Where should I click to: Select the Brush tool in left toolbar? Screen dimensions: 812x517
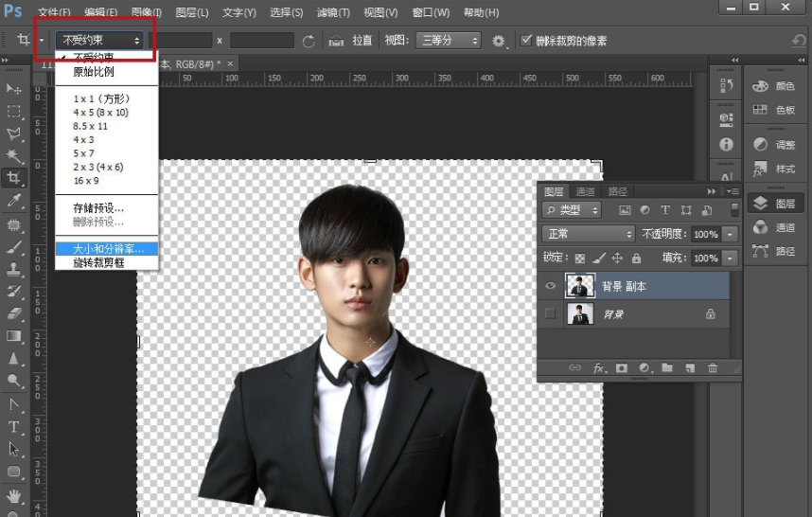coord(13,246)
